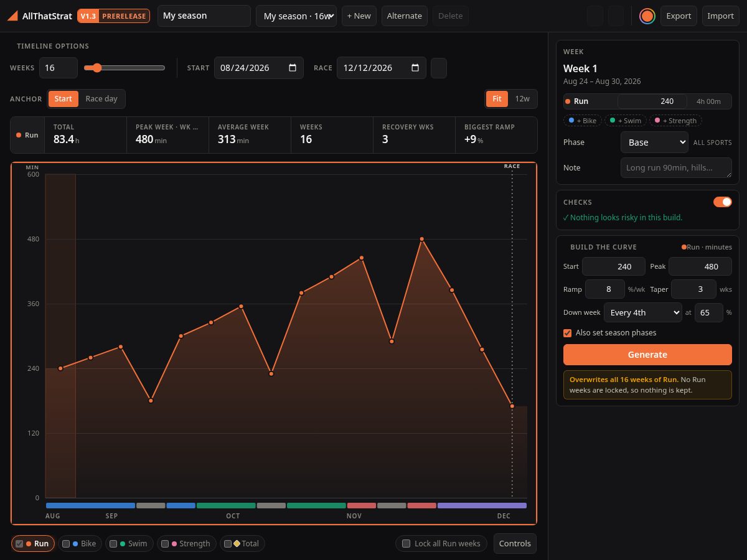Click the Weeks number field showing 16

tap(59, 68)
